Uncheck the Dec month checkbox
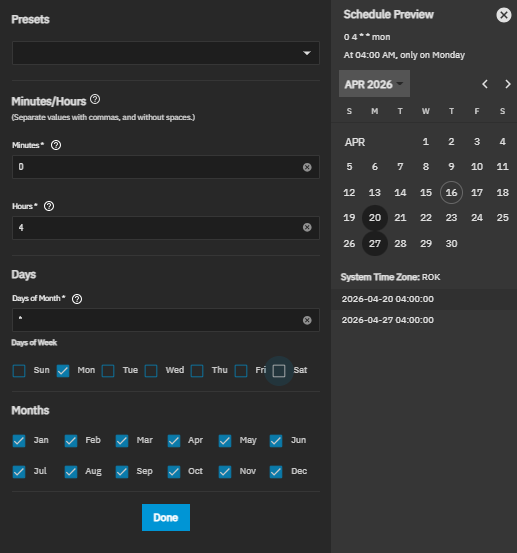 [x=276, y=472]
